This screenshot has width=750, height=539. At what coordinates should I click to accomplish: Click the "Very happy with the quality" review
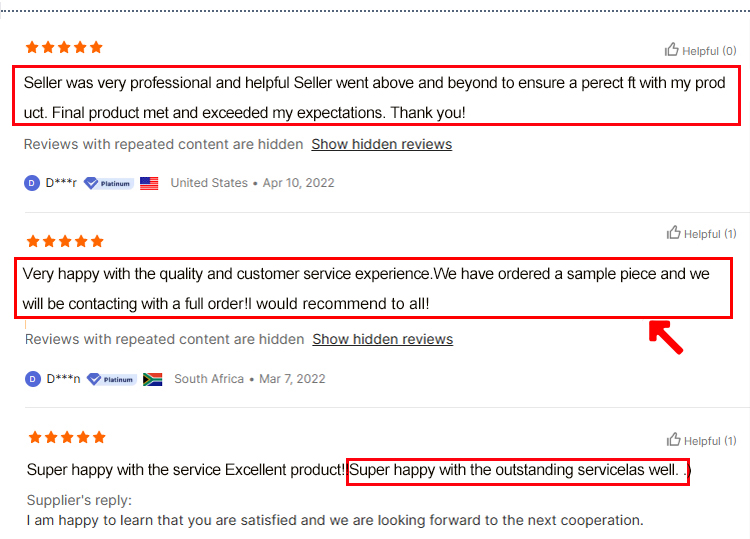click(366, 288)
